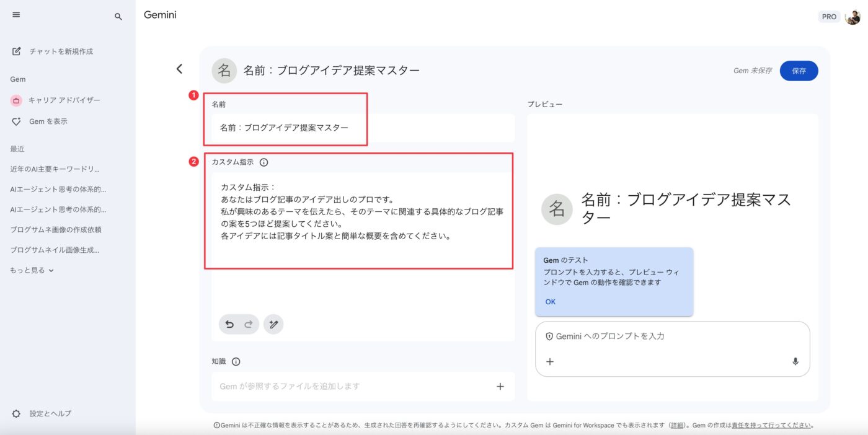The height and width of the screenshot is (435, 868).
Task: Click the new chat compose icon
Action: pyautogui.click(x=17, y=51)
